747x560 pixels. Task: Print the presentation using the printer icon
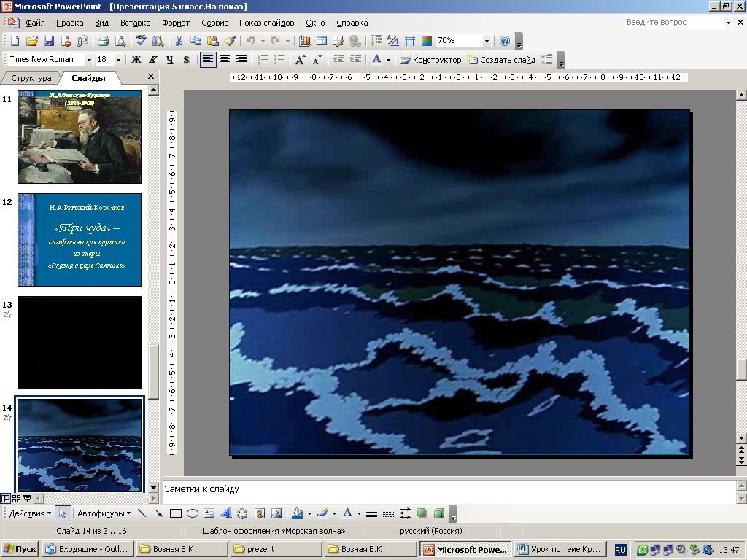[103, 41]
